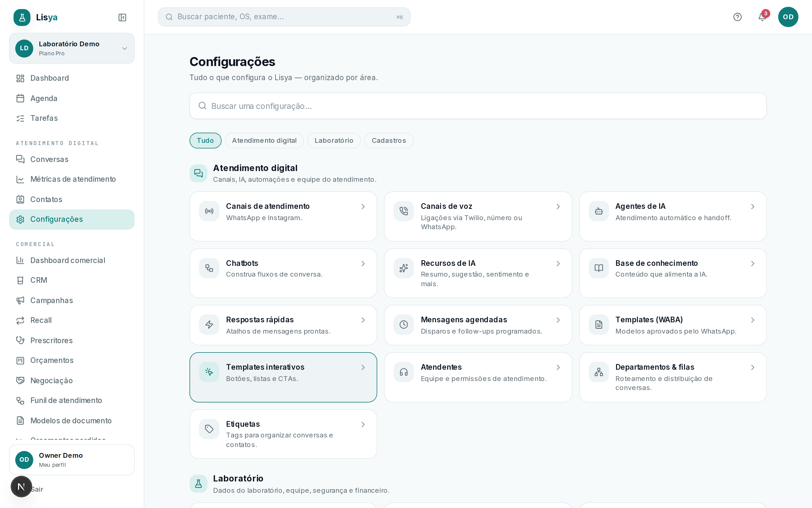Screen dimensions: 812x508
Task: Click the Canais de atendimento broadcast icon
Action: tap(209, 211)
